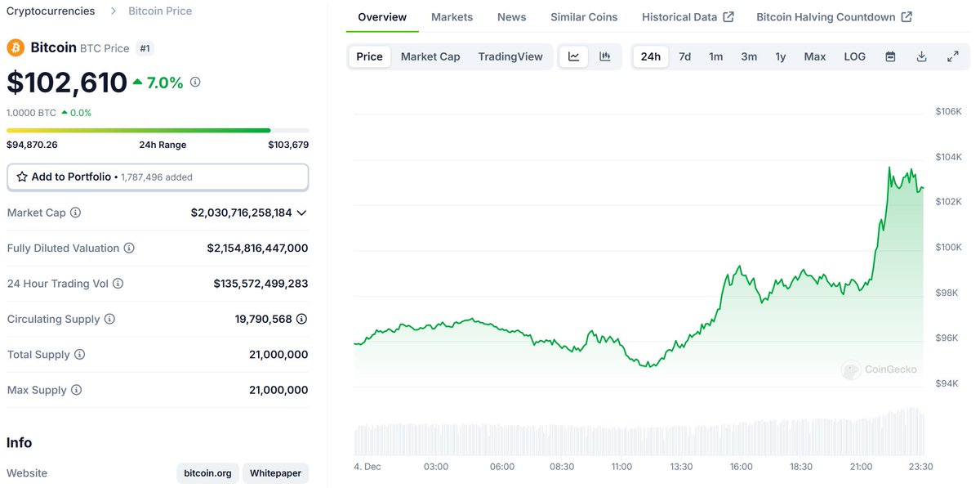
Task: Open Bitcoin Halving Countdown tab
Action: pos(834,17)
